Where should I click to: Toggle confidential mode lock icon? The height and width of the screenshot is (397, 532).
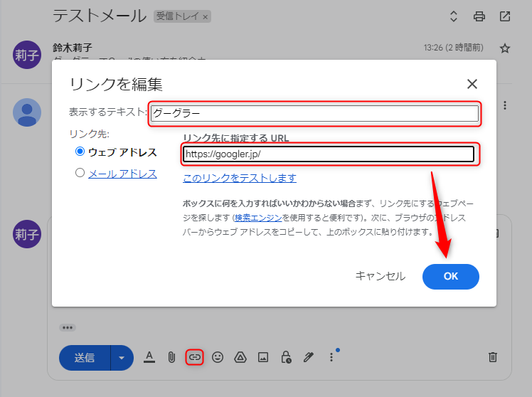pos(285,357)
